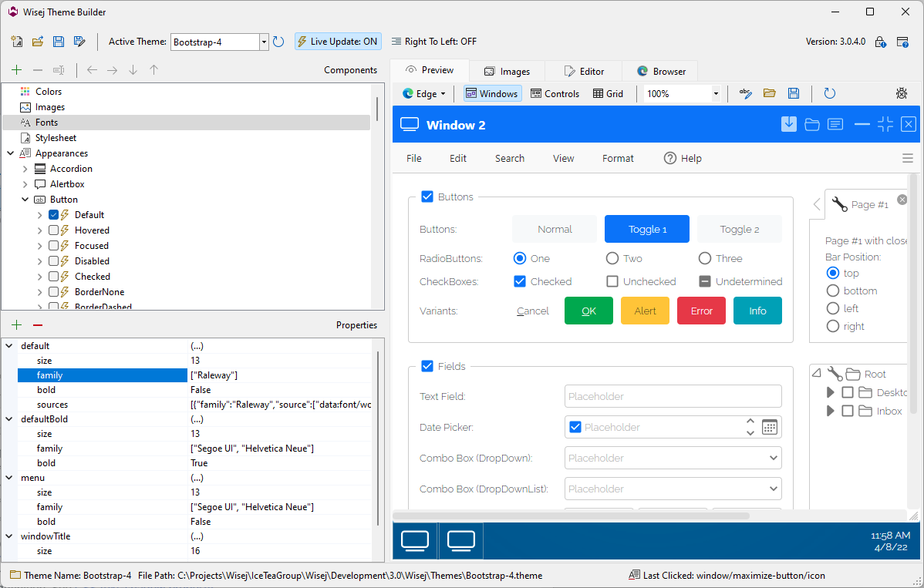Move component down with down arrow
924x588 pixels.
point(133,70)
